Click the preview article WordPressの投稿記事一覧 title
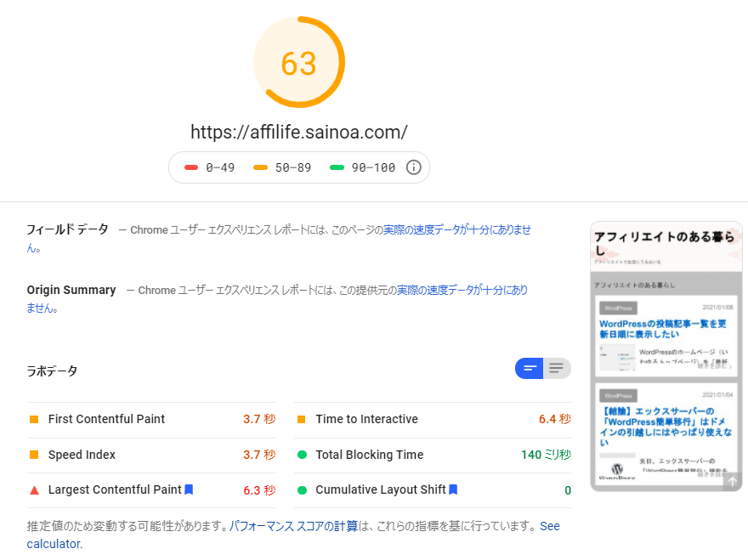 (663, 329)
